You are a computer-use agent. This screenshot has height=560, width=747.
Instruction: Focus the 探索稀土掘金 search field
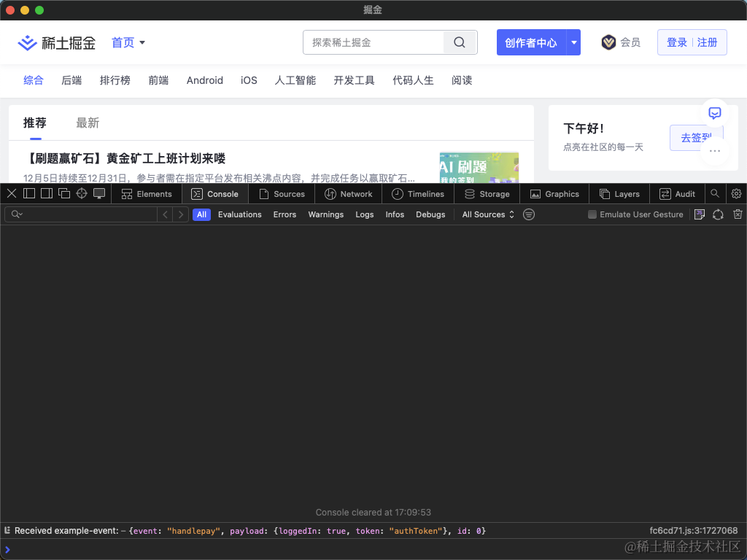click(373, 42)
